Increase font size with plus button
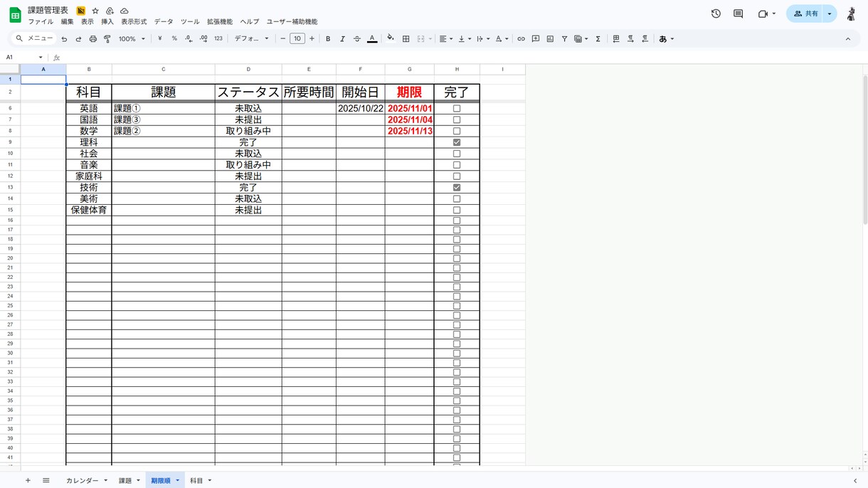The image size is (868, 488). coord(312,39)
